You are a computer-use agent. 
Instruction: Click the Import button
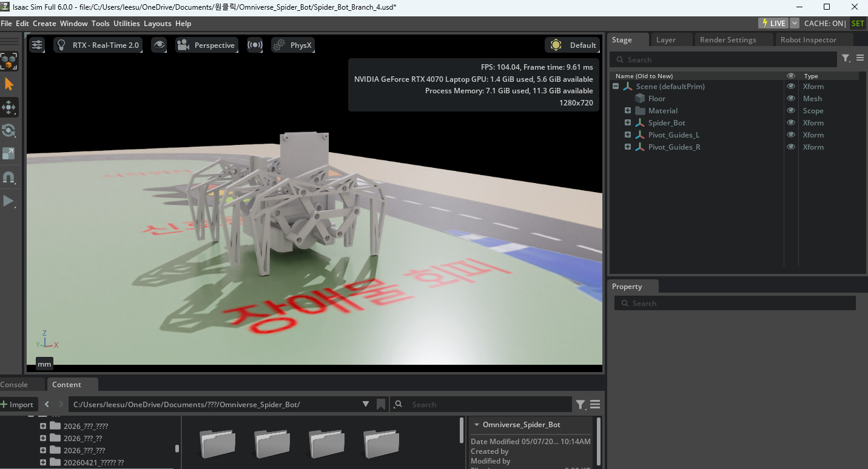(x=18, y=404)
